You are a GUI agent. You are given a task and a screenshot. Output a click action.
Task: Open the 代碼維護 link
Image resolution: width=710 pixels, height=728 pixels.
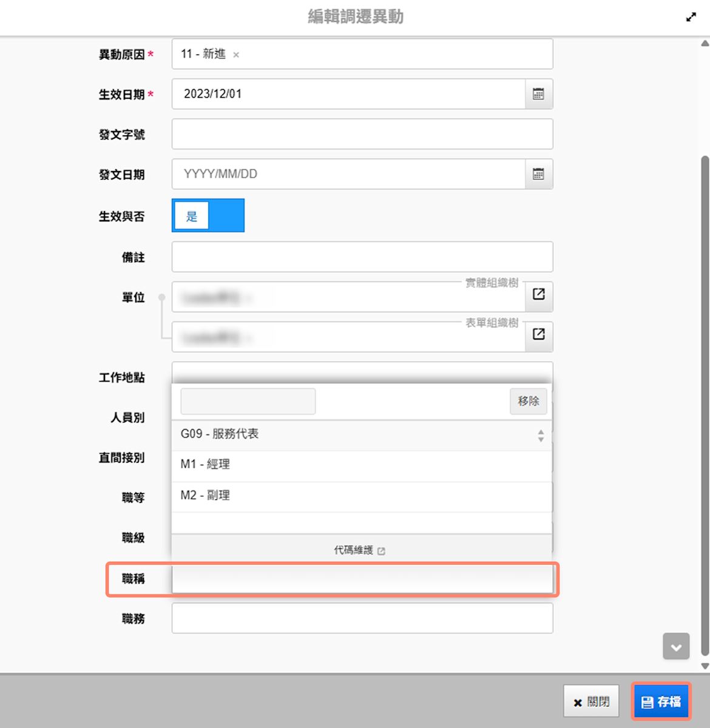359,550
